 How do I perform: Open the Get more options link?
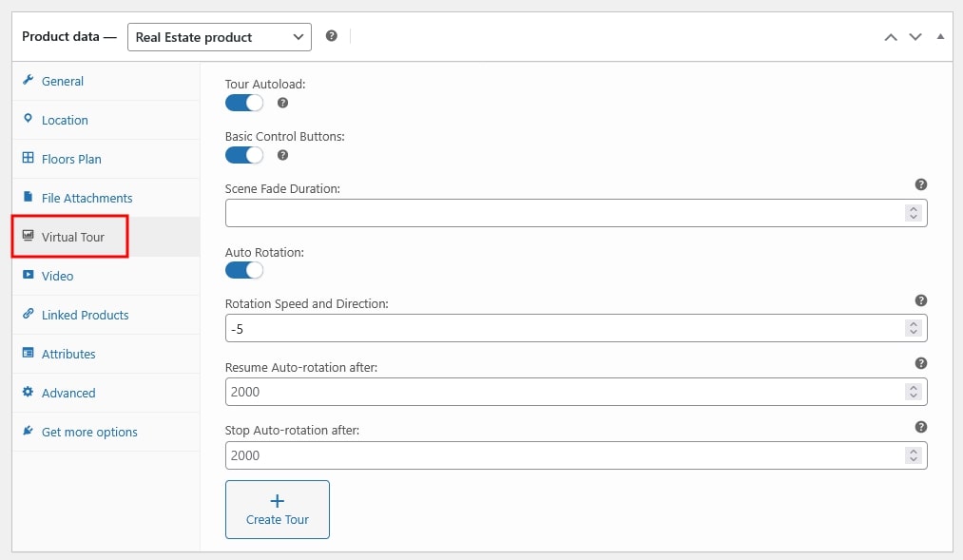point(89,432)
